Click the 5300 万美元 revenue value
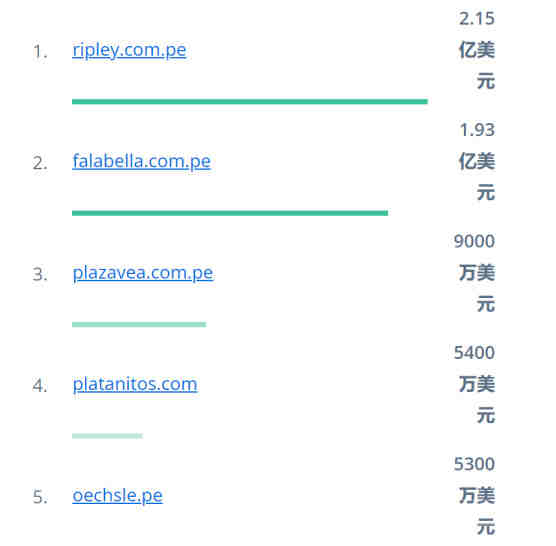 (474, 495)
